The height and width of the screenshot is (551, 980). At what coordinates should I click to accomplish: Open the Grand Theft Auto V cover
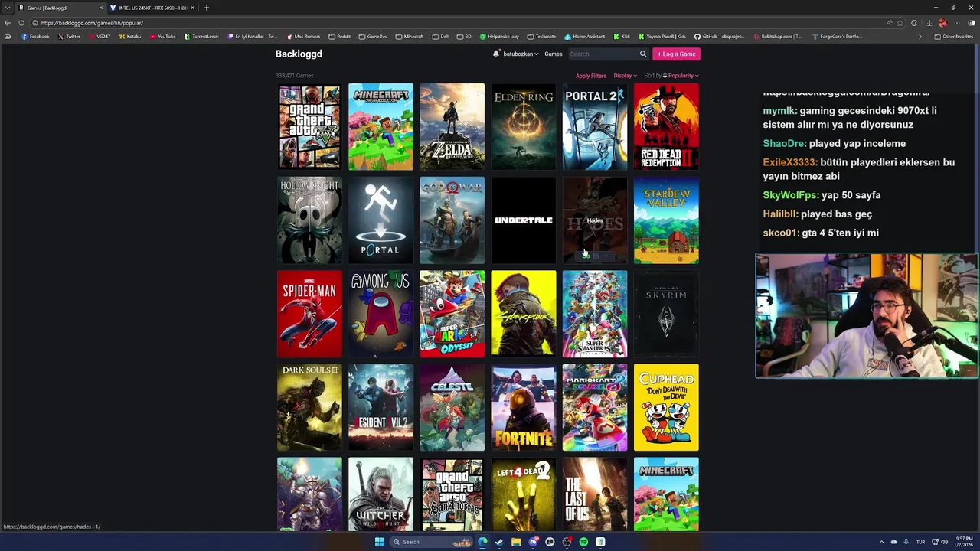point(309,126)
